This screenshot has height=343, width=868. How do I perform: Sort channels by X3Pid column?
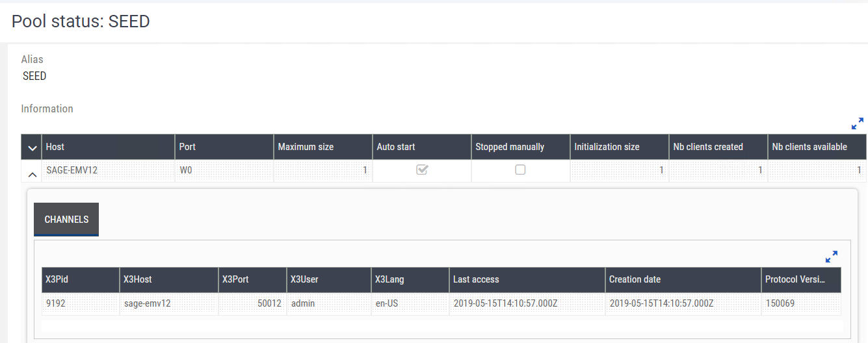click(80, 279)
